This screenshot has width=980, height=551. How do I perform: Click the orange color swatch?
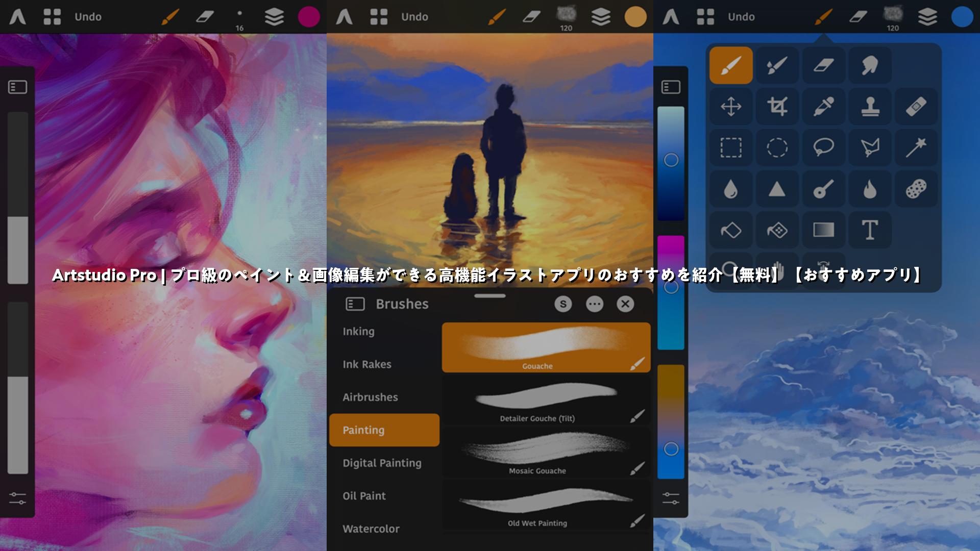tap(635, 17)
